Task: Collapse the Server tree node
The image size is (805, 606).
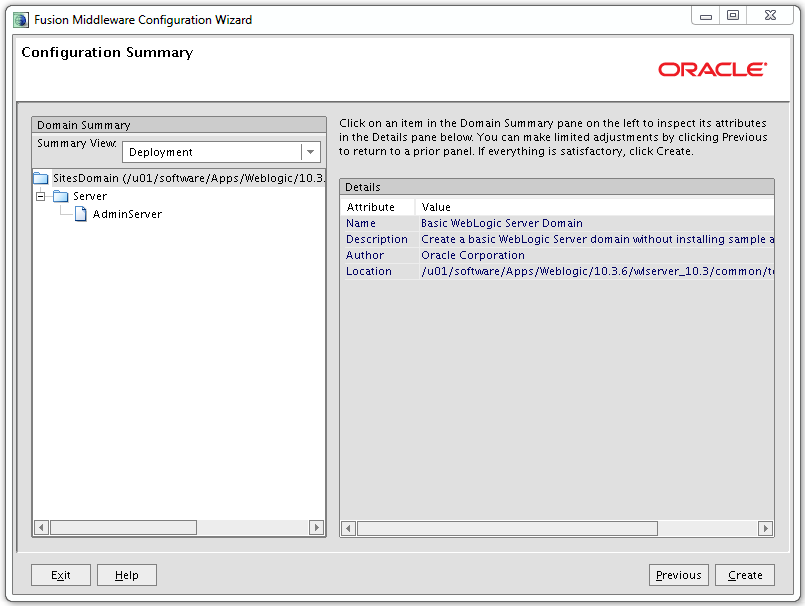Action: pyautogui.click(x=41, y=196)
